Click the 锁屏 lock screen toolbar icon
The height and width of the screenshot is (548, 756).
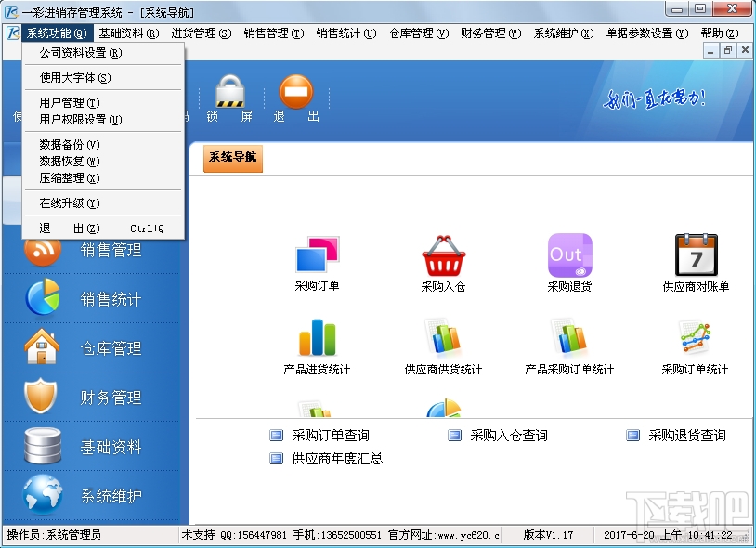(228, 93)
